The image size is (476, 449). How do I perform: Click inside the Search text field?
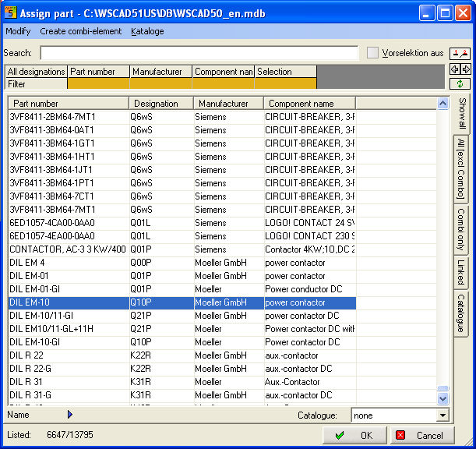tap(199, 53)
